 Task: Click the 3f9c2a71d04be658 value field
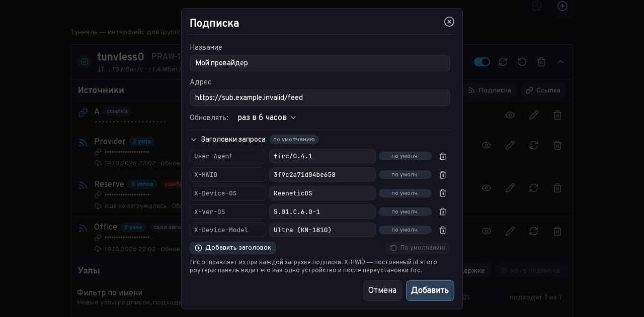coord(323,175)
